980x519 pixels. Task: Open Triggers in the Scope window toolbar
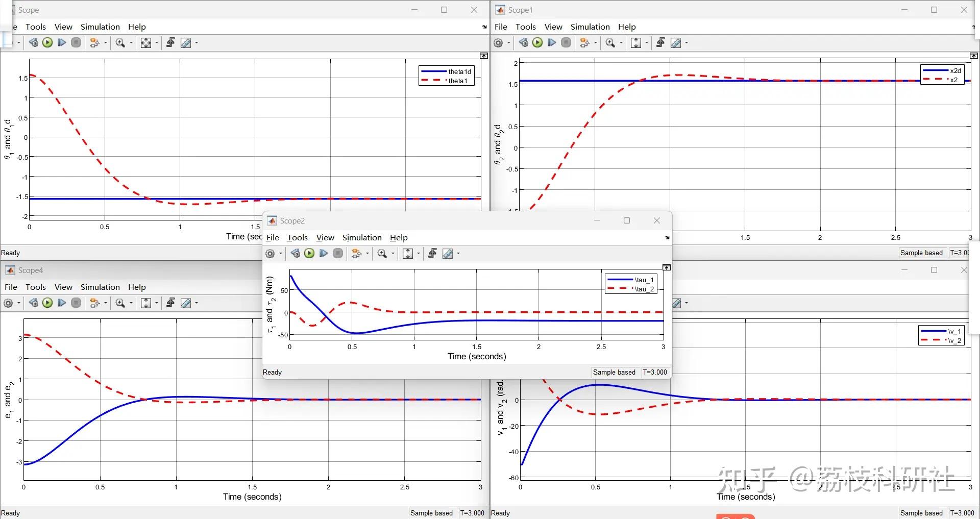[x=170, y=43]
